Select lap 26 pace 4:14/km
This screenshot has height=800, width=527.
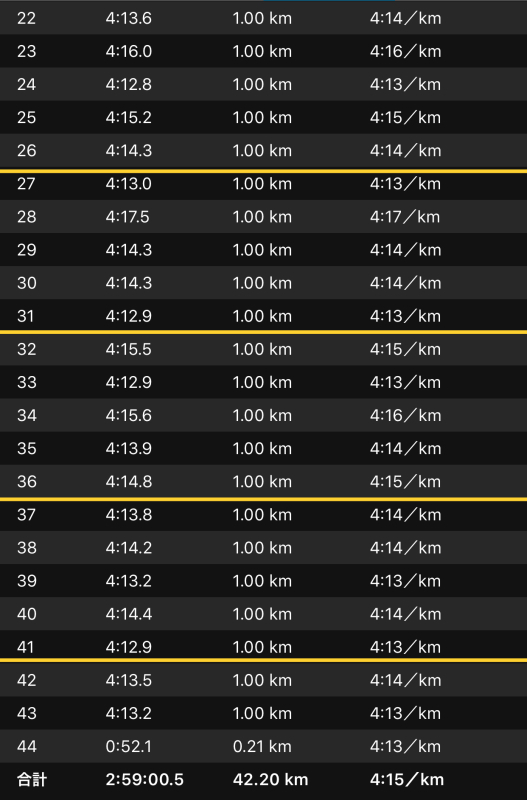click(406, 151)
